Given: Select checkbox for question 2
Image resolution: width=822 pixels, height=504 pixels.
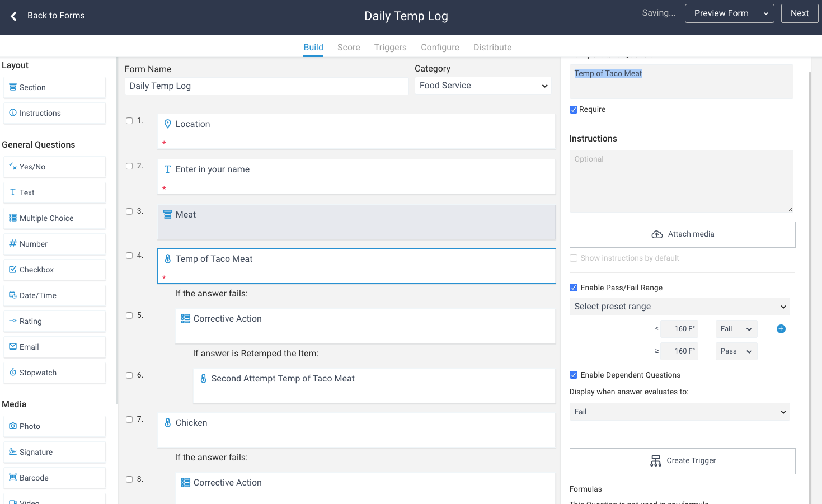Looking at the screenshot, I should point(129,166).
